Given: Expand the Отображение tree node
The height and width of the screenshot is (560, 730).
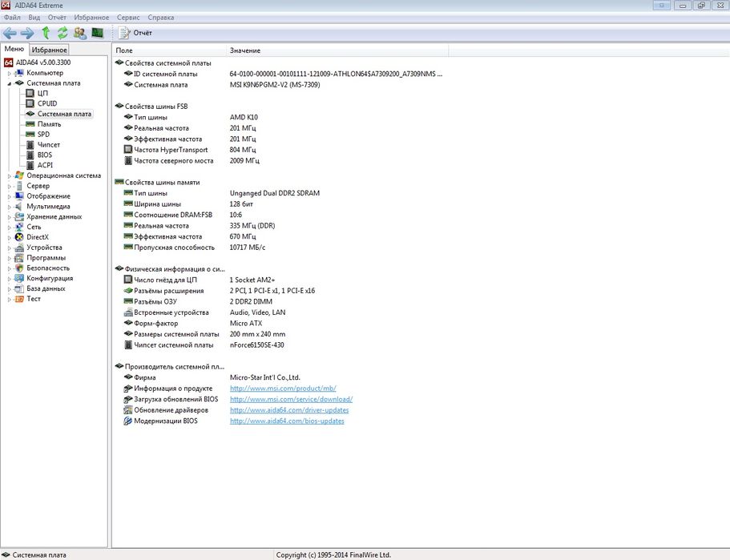Looking at the screenshot, I should pyautogui.click(x=9, y=196).
